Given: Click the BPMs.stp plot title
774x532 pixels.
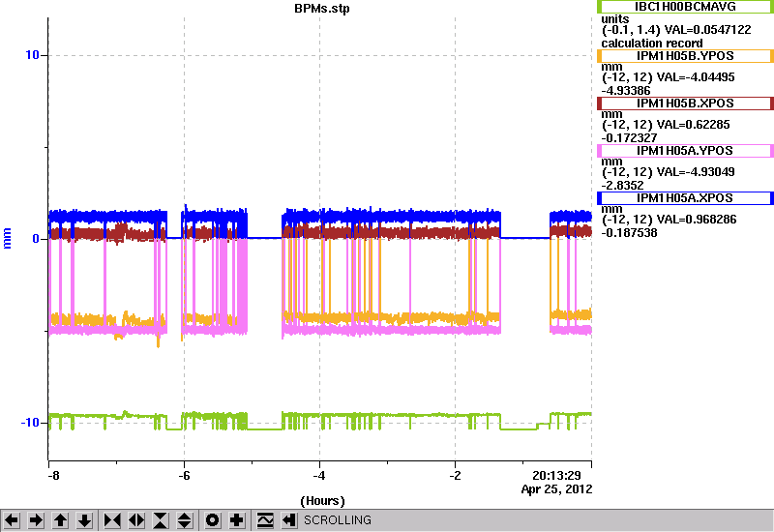Looking at the screenshot, I should coord(322,9).
